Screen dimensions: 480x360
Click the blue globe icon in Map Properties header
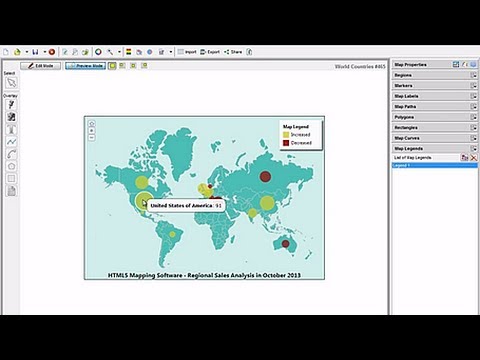473,64
